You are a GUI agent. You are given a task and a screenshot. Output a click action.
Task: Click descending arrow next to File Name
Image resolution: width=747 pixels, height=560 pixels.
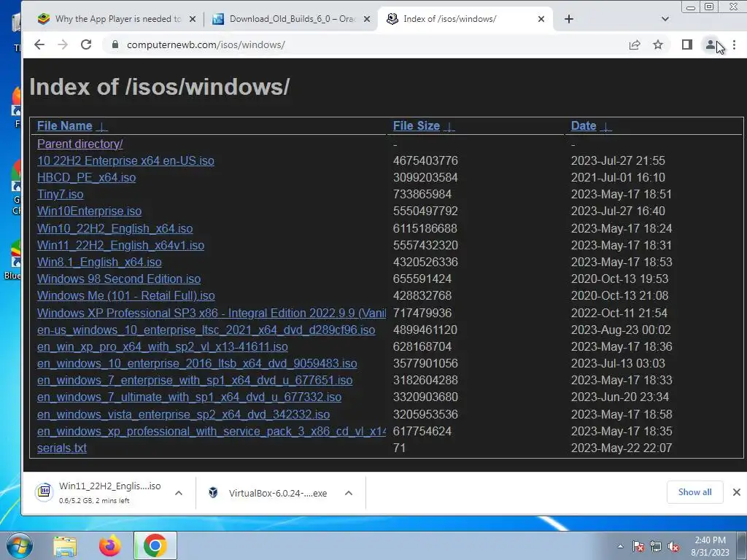(x=102, y=127)
